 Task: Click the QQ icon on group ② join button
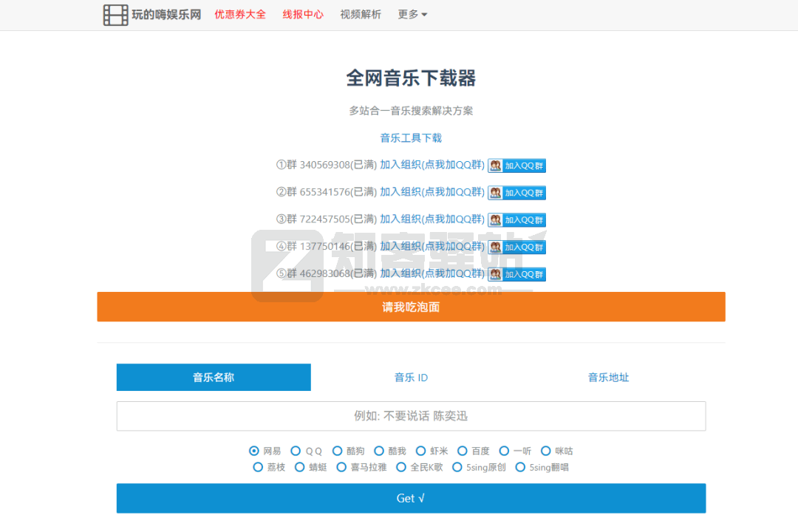coord(495,192)
